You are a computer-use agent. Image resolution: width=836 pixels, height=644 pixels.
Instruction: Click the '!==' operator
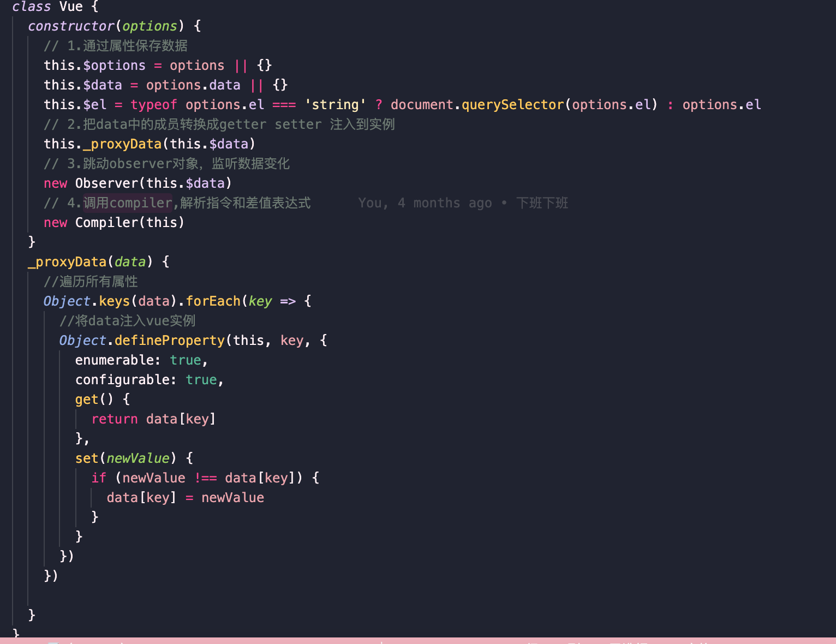click(x=205, y=478)
